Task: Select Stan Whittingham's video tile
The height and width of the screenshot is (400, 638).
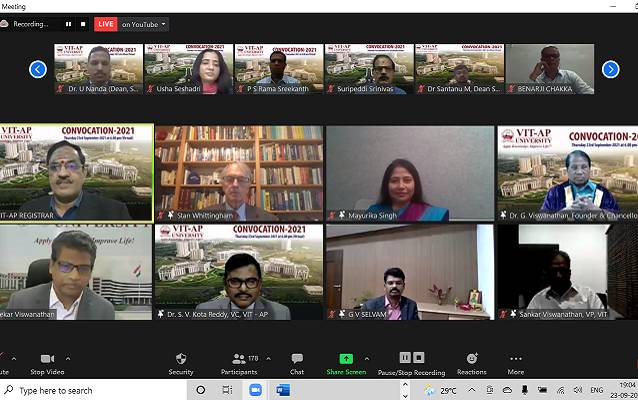Action: tap(238, 173)
